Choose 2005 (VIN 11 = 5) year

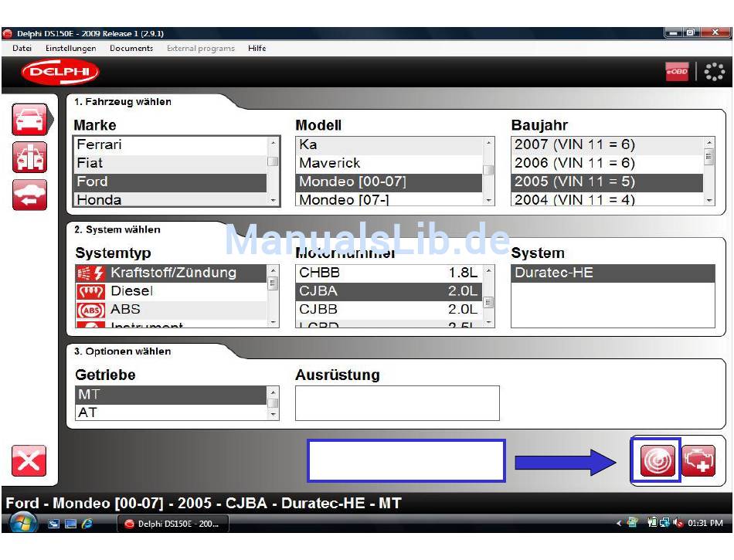[607, 182]
